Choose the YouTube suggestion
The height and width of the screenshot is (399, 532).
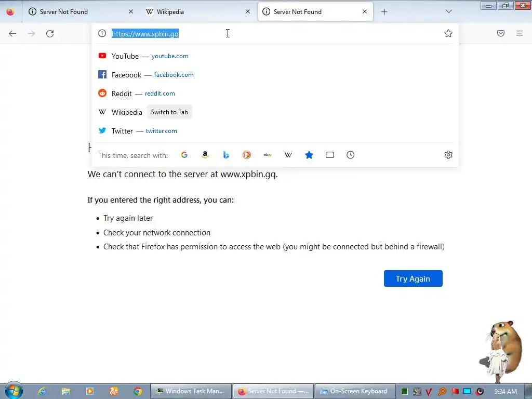point(275,56)
